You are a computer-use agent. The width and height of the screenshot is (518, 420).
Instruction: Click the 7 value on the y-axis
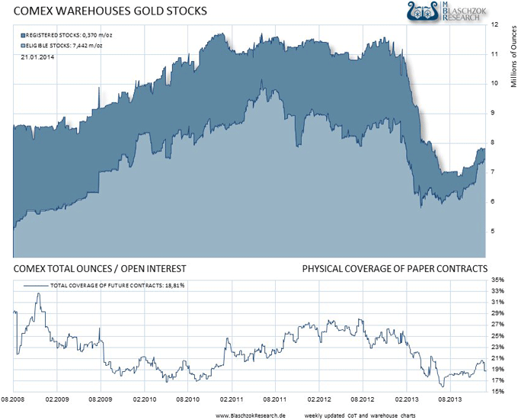[493, 172]
